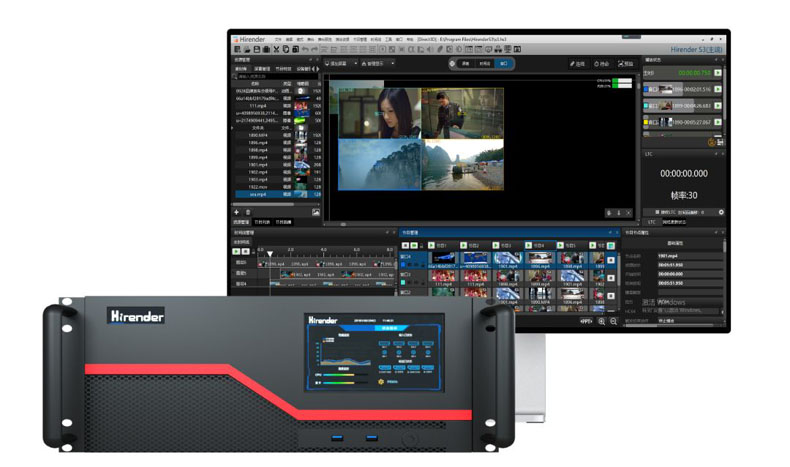Image resolution: width=790 pixels, height=467 pixels.
Task: Expand the folder row in the resource list
Action: click(232, 128)
